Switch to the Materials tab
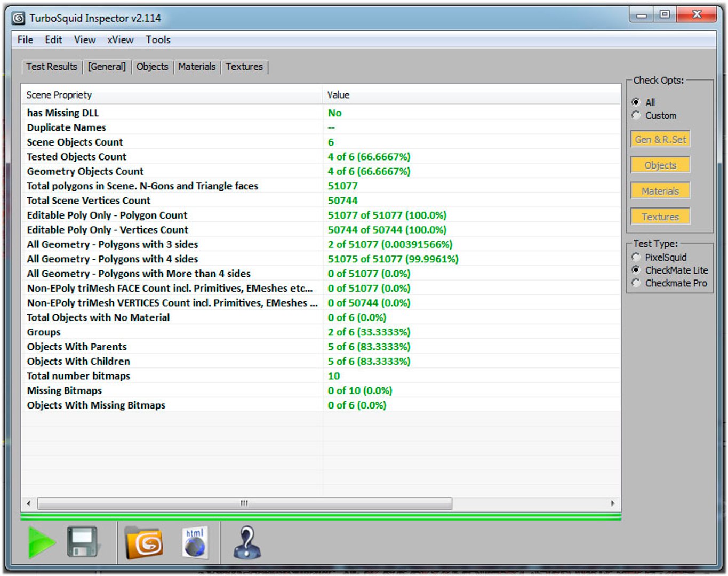 (x=197, y=67)
